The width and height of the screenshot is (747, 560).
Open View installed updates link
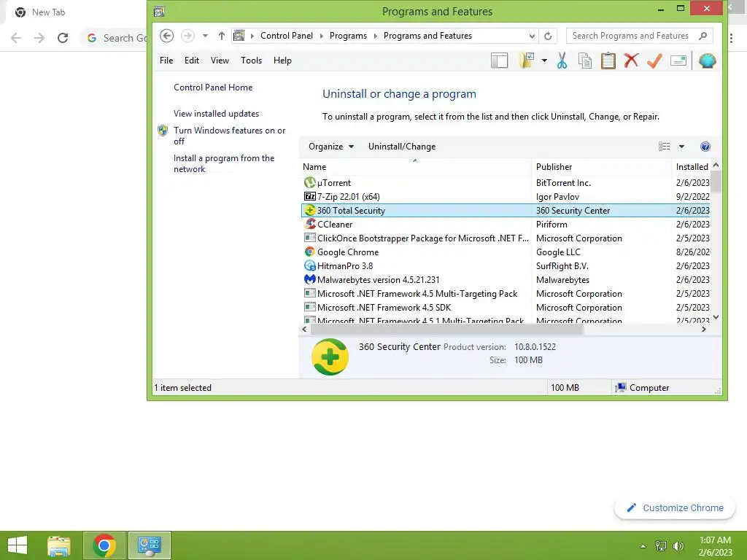point(216,114)
